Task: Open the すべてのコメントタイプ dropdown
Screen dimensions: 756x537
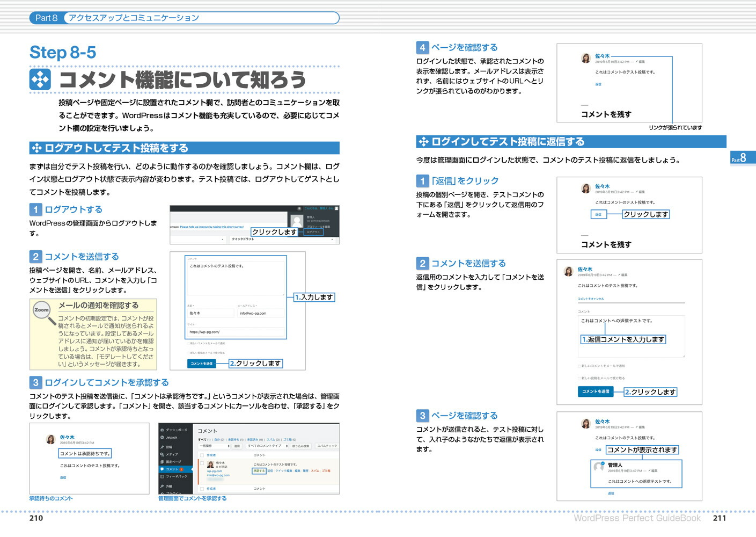Action: [x=267, y=446]
